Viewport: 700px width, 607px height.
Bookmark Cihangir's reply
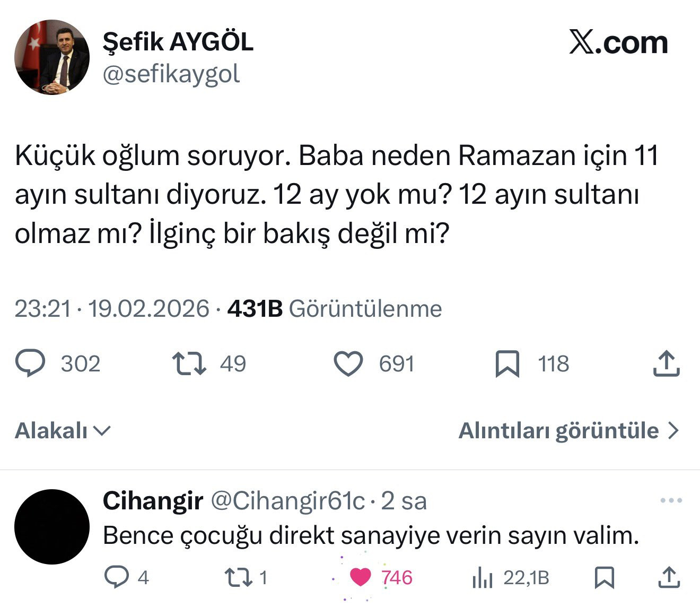[604, 577]
